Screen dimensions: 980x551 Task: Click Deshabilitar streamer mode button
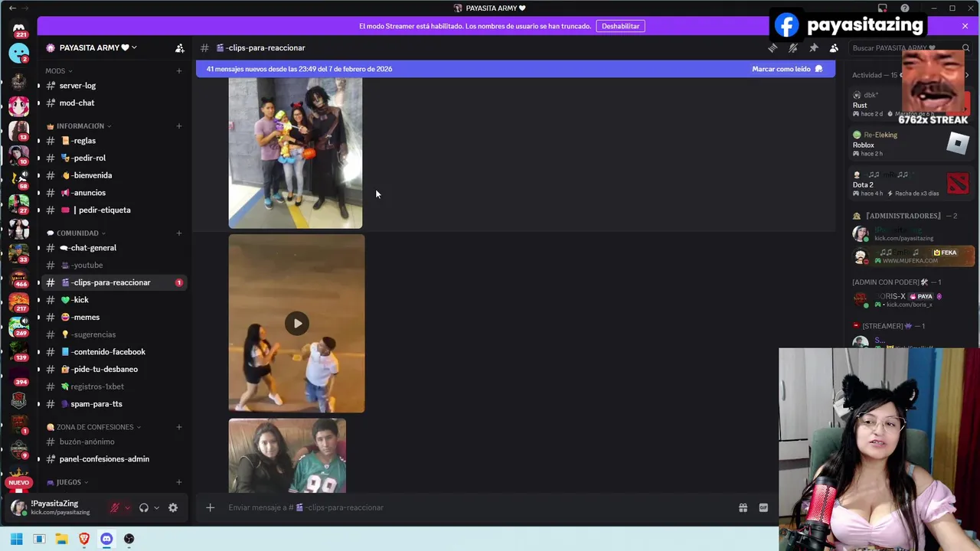click(x=620, y=26)
